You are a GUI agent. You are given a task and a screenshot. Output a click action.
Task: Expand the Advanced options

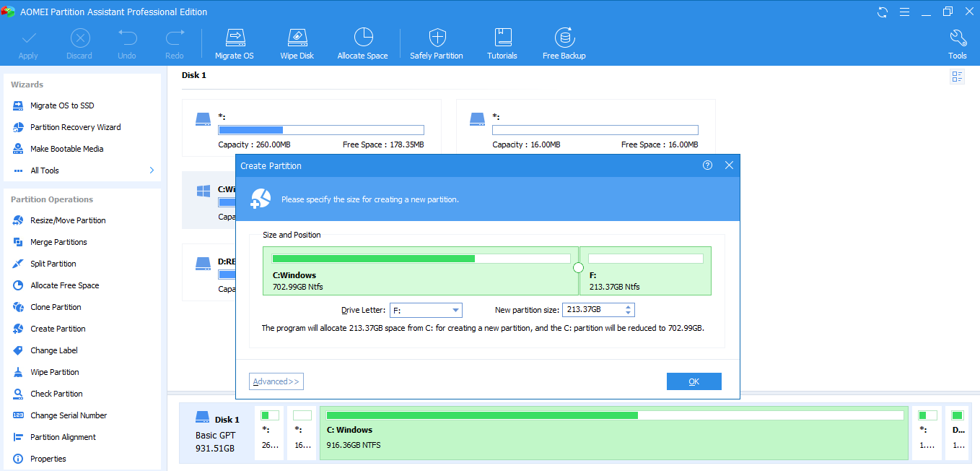coord(276,381)
